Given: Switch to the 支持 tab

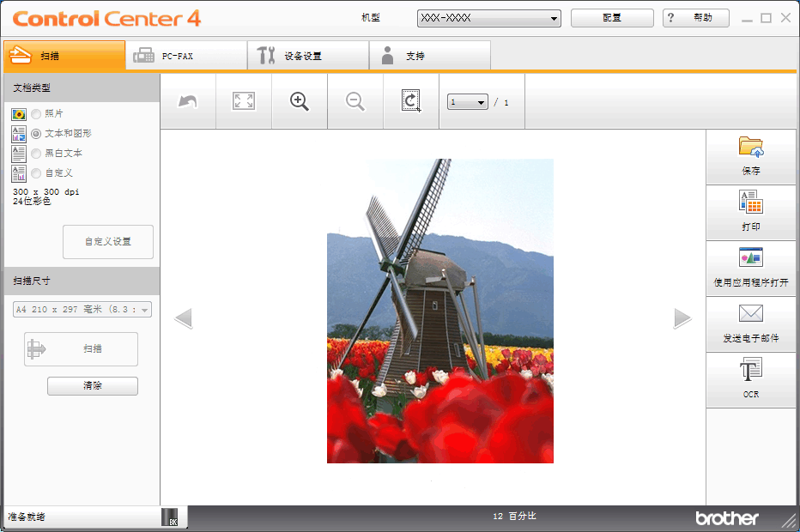Looking at the screenshot, I should click(x=429, y=56).
